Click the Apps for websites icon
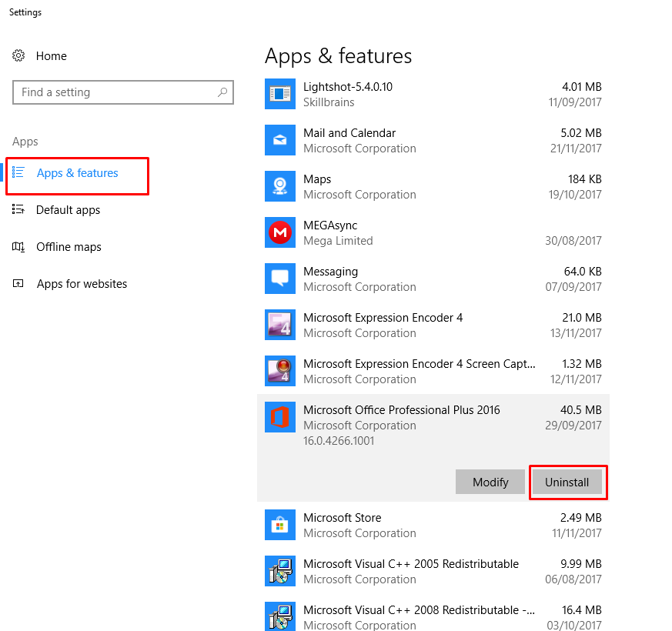 (18, 284)
